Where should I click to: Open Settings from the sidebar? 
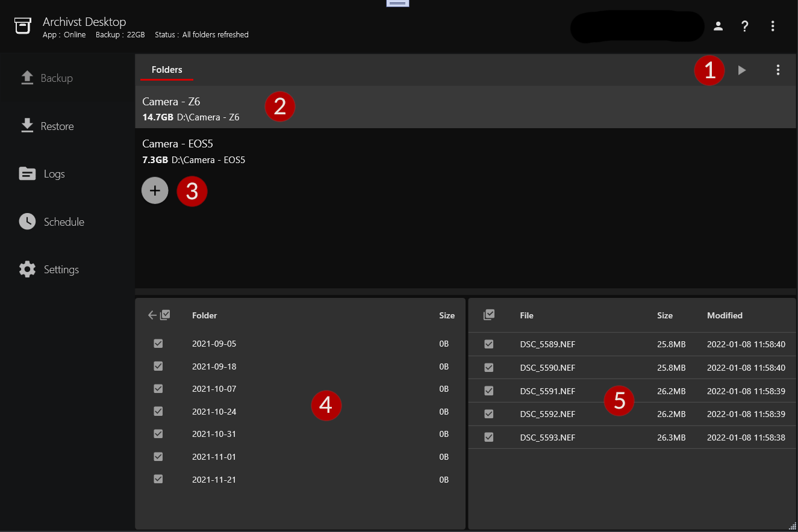pos(49,270)
